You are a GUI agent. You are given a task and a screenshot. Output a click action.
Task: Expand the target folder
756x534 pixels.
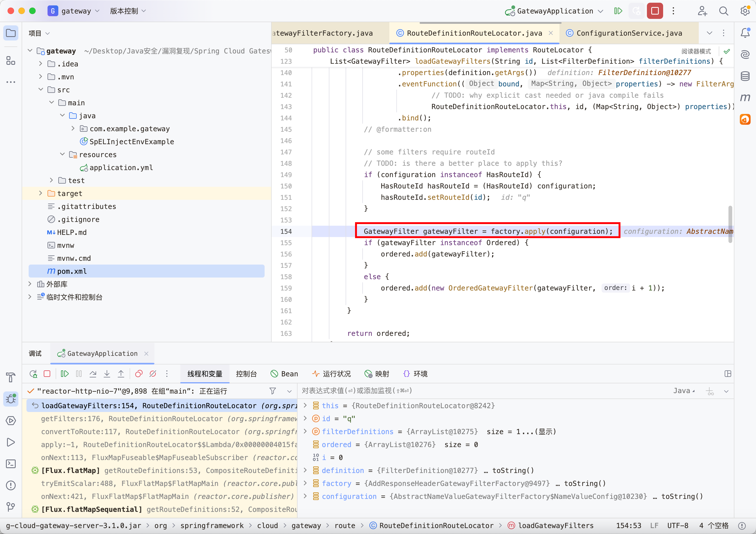tap(40, 193)
